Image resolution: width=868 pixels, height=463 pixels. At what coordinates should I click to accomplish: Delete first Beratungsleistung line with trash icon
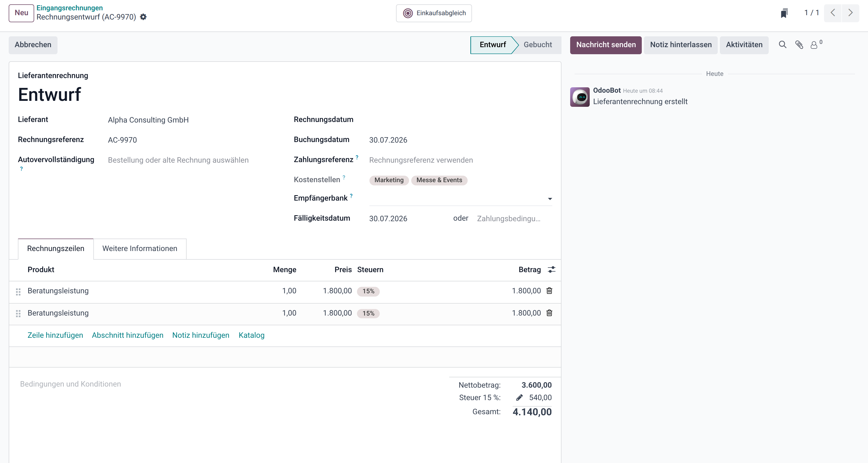point(549,291)
